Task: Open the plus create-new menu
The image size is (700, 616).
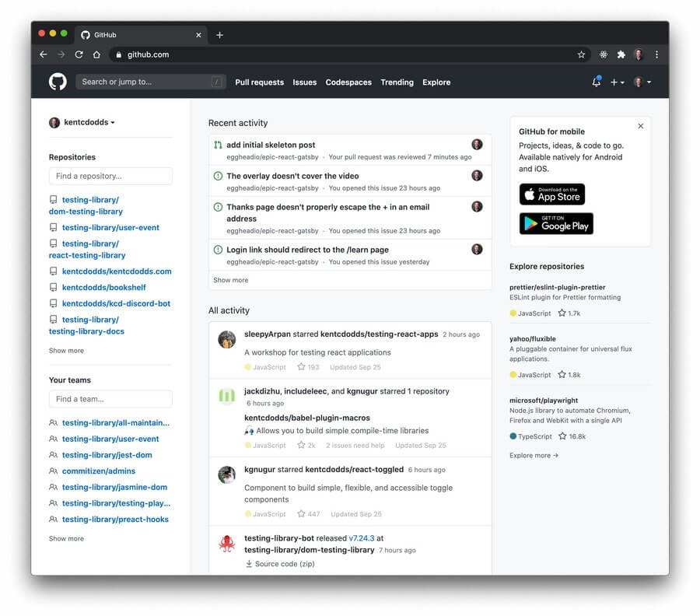Action: click(x=617, y=82)
